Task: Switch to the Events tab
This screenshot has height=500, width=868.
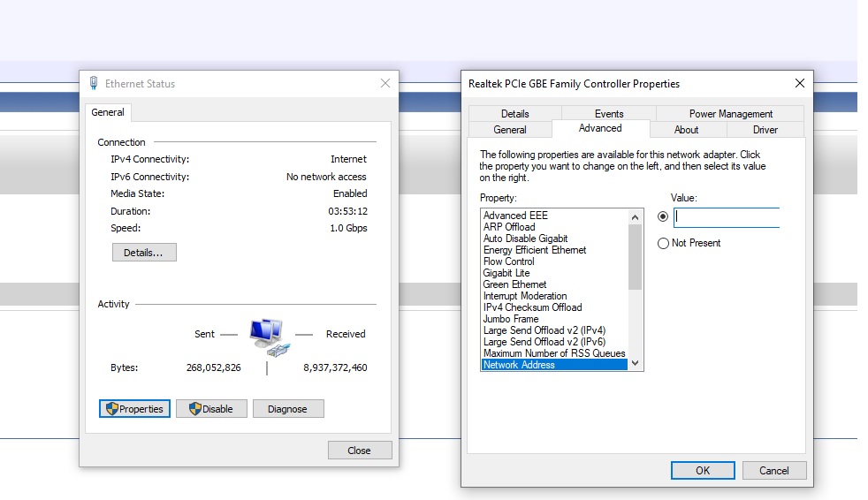Action: [609, 113]
